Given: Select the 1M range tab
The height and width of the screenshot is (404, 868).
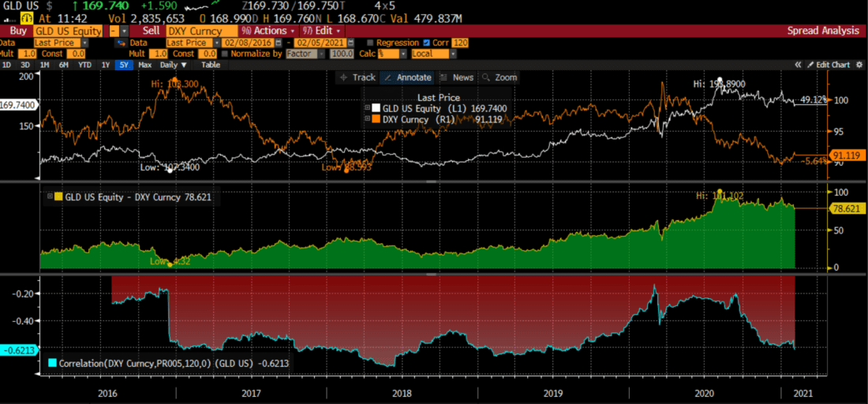Looking at the screenshot, I should (x=44, y=65).
